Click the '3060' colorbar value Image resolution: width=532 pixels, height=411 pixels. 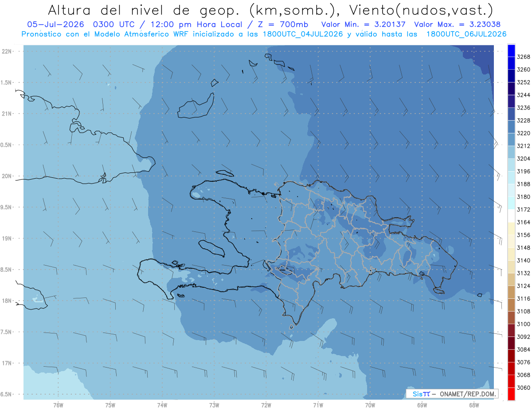click(x=524, y=388)
